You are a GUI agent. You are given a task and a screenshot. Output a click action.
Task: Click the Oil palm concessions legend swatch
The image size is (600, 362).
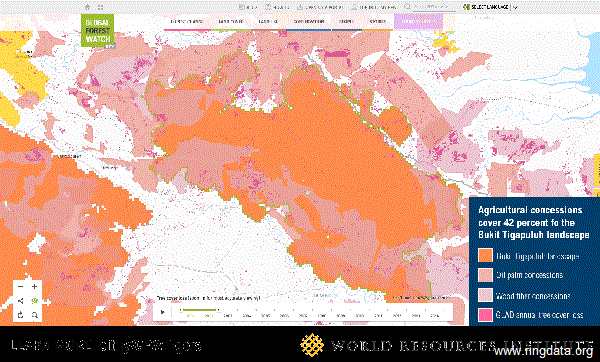(x=485, y=275)
